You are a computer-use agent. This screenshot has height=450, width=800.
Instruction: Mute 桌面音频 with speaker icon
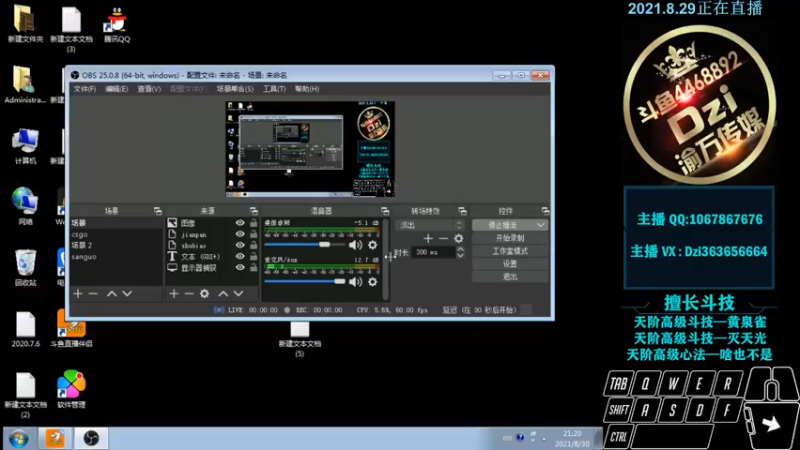click(355, 245)
